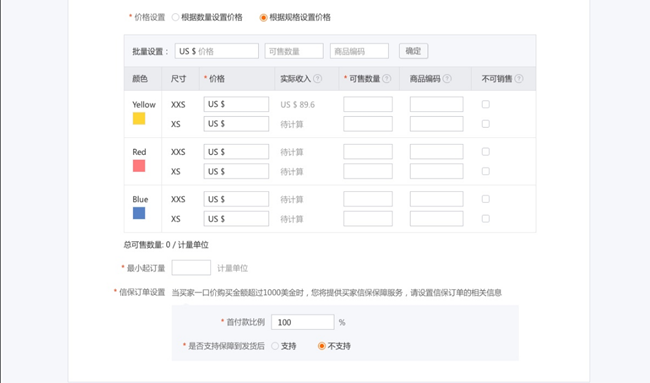The image size is (650, 383).
Task: Check 不可销售 box for Red XS
Action: pyautogui.click(x=485, y=171)
